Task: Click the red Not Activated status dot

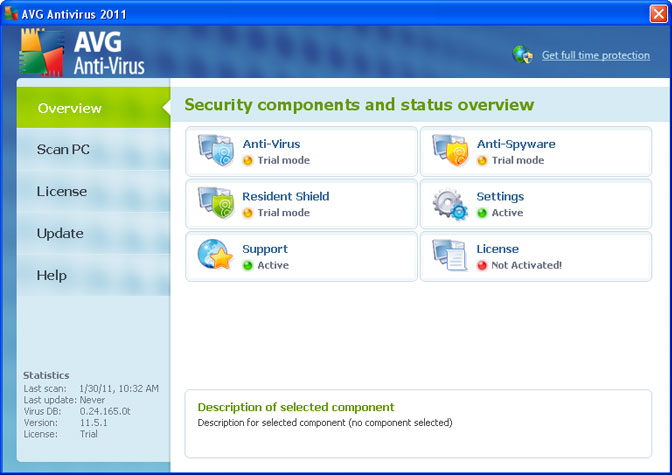Action: click(x=482, y=266)
